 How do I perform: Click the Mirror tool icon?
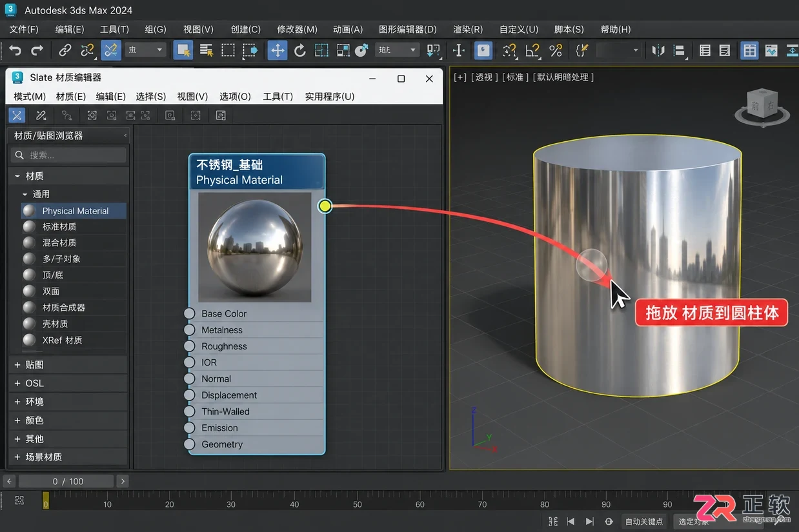point(658,50)
